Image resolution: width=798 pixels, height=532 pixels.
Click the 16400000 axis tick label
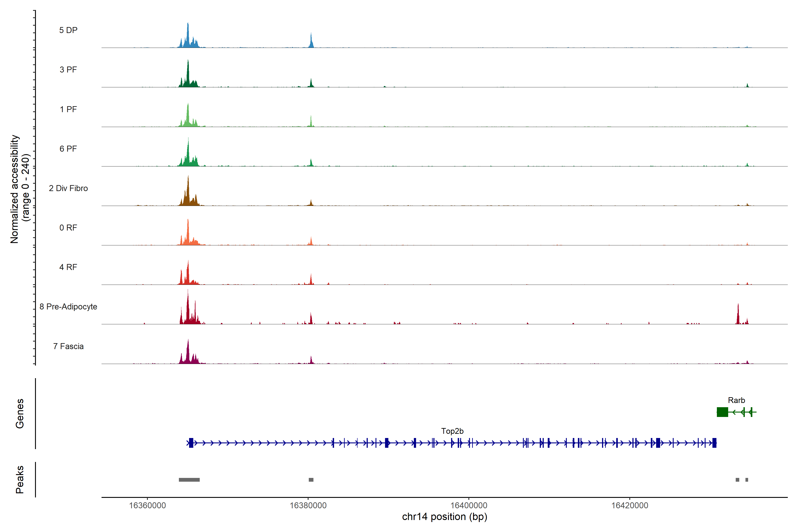[469, 506]
